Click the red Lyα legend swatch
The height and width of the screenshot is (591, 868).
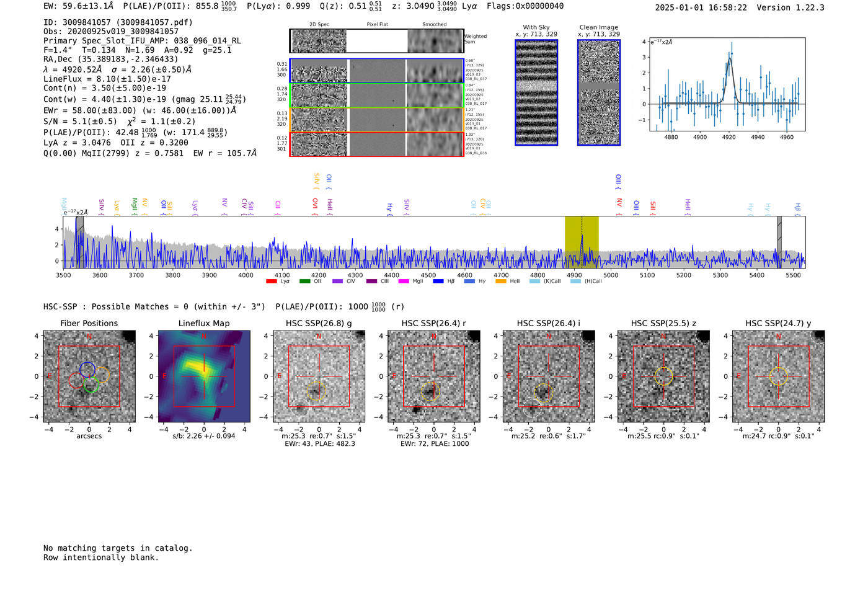(x=271, y=282)
